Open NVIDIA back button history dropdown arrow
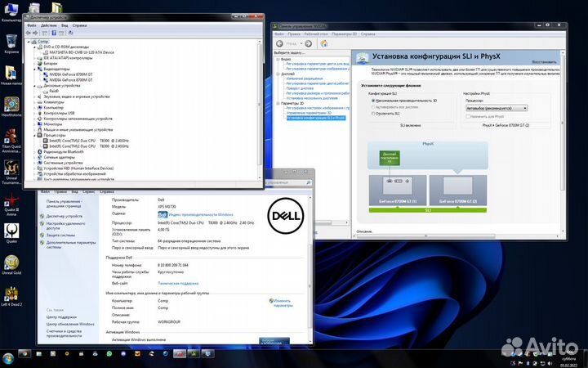Viewport: 588px width, 368px height. tap(301, 43)
